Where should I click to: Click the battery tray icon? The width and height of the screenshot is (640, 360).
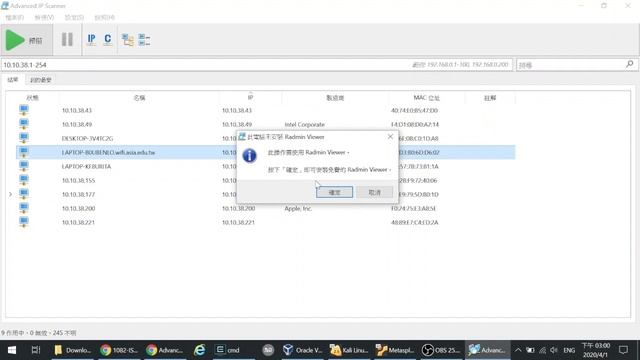click(x=530, y=350)
